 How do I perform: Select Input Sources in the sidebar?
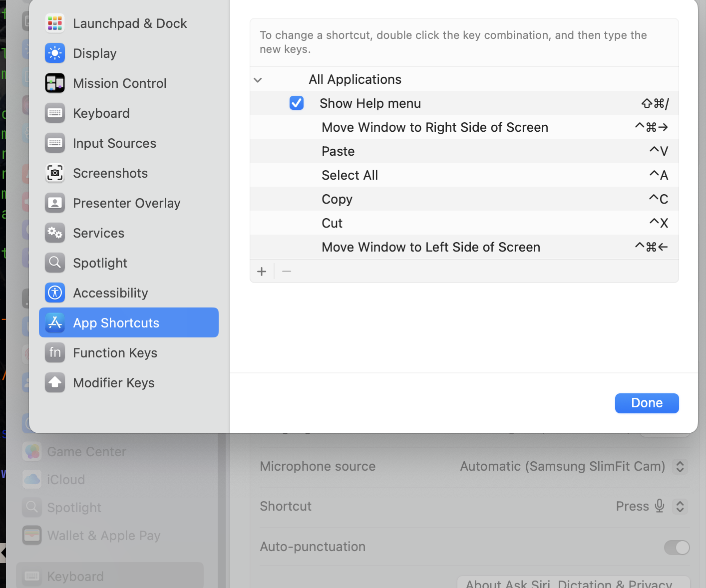tap(114, 143)
